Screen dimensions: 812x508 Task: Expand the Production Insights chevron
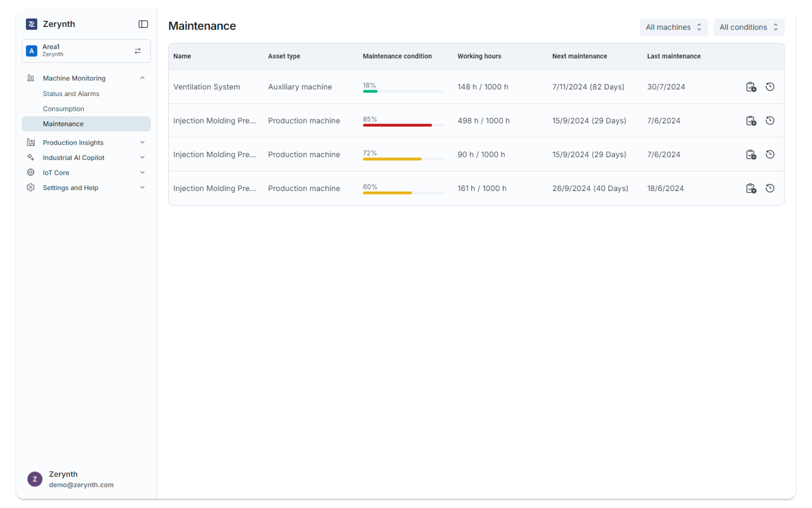[143, 142]
